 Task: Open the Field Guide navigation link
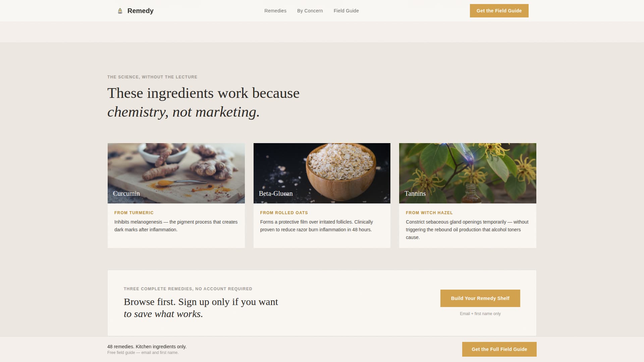346,11
